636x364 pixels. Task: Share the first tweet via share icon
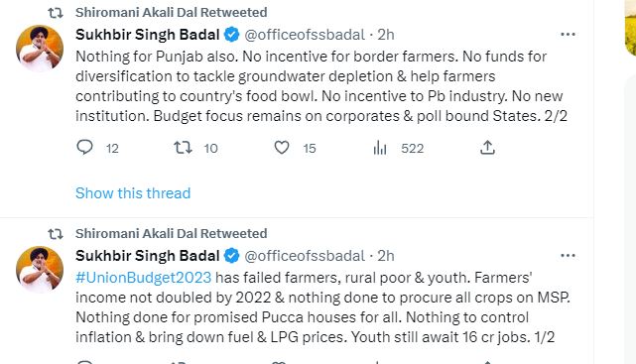pyautogui.click(x=487, y=148)
